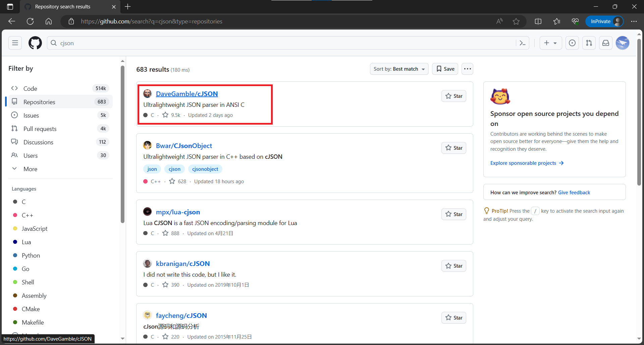The height and width of the screenshot is (345, 644).
Task: Click Explore sponsorable projects link
Action: pos(527,163)
